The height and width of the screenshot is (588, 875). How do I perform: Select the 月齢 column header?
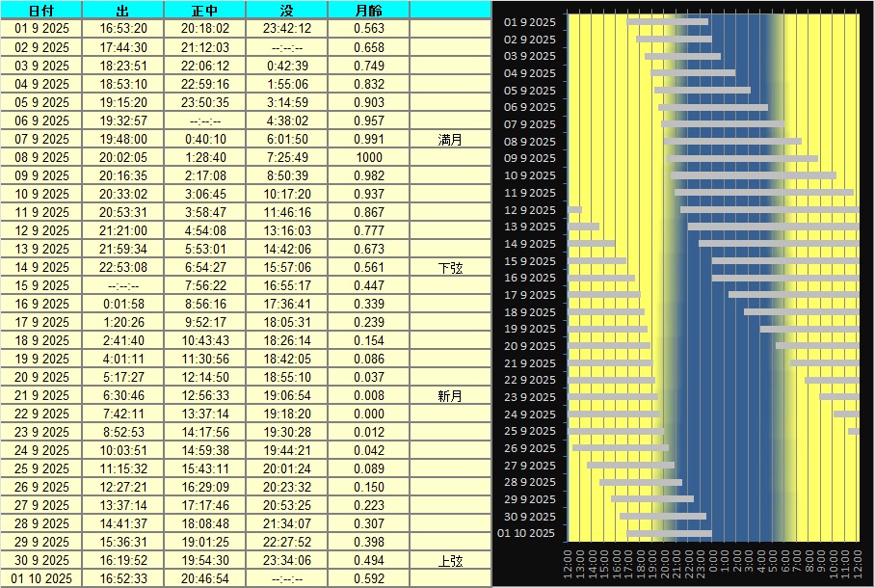pos(368,10)
